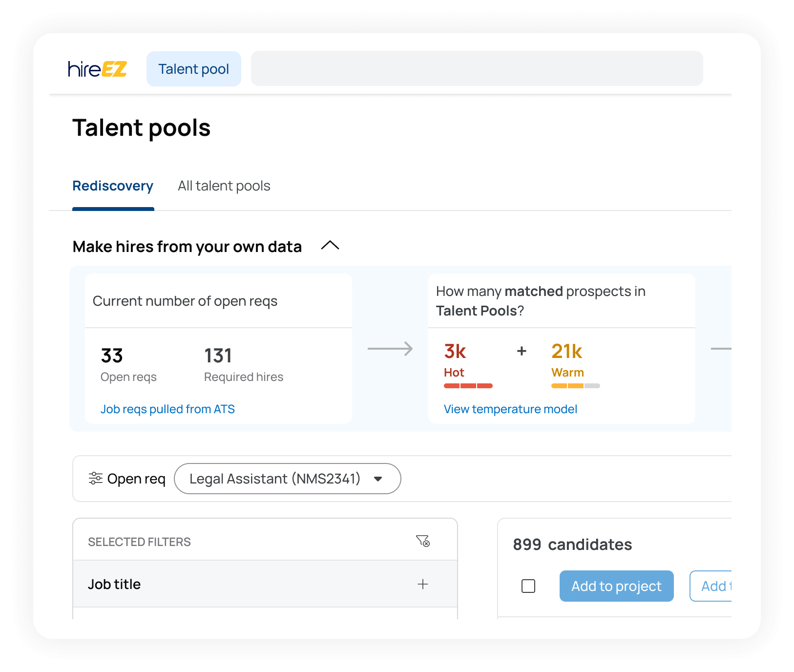794x672 pixels.
Task: Open the Job reqs pulled from ATS link
Action: [x=168, y=409]
